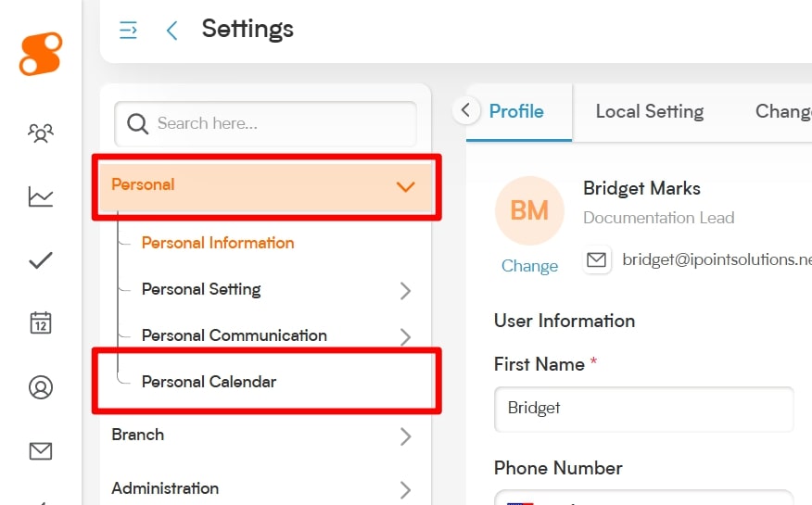Expand the Personal Setting submenu
Image resolution: width=812 pixels, height=505 pixels.
point(405,290)
